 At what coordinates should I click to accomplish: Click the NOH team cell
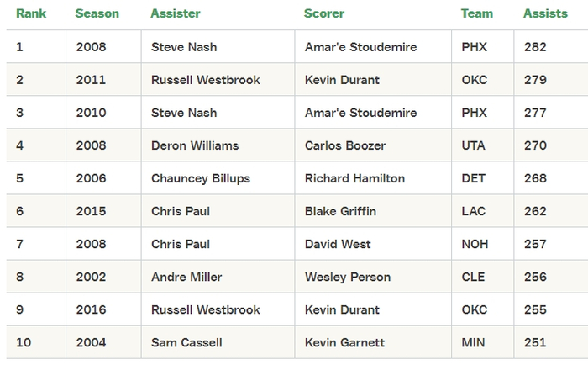(x=475, y=244)
